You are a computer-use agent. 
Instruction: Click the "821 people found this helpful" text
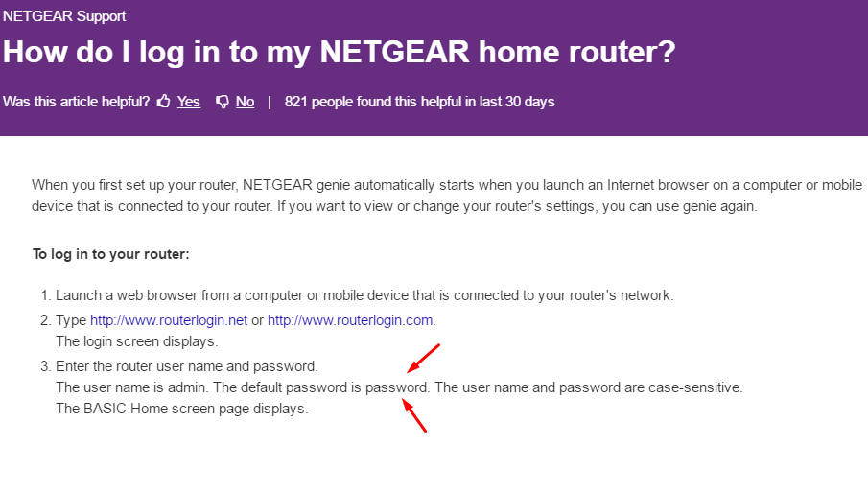coord(419,102)
